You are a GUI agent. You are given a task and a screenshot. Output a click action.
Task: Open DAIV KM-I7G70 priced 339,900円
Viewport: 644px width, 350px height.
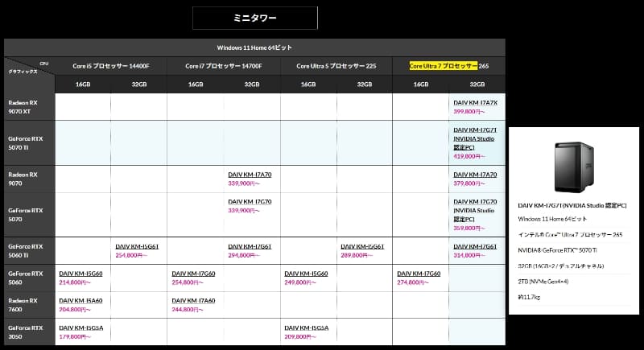pos(250,201)
